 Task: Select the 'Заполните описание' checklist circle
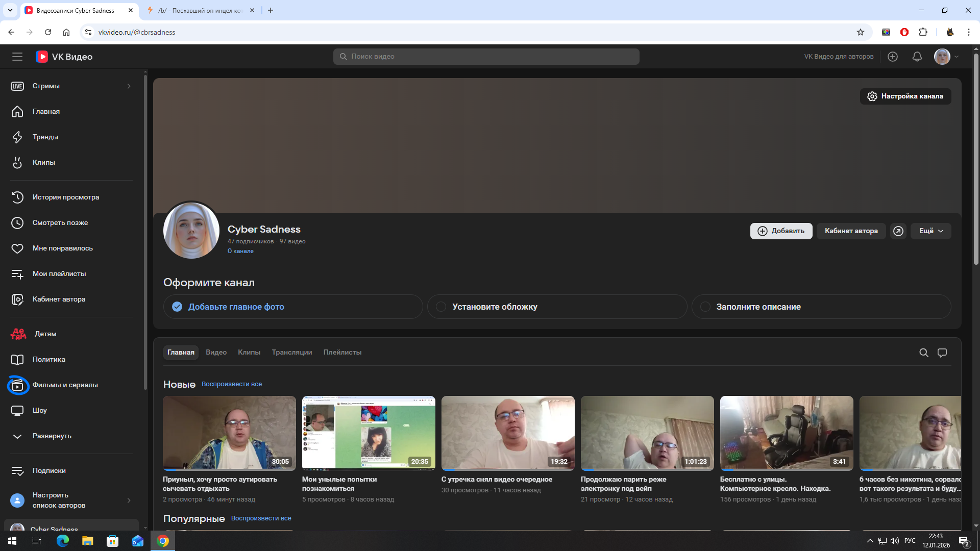click(705, 307)
